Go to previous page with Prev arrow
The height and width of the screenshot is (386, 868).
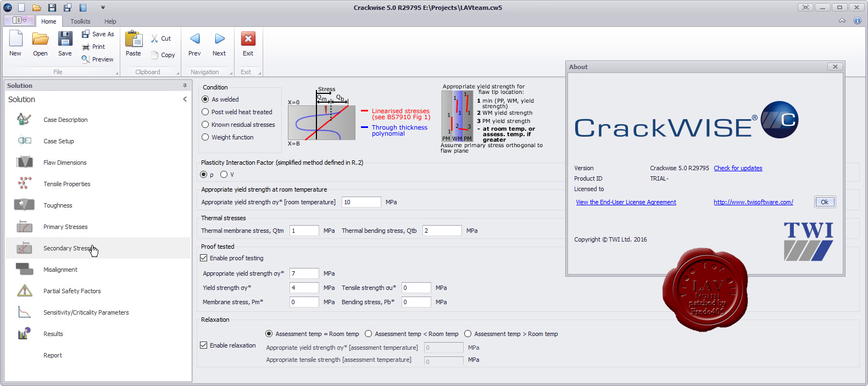[194, 38]
